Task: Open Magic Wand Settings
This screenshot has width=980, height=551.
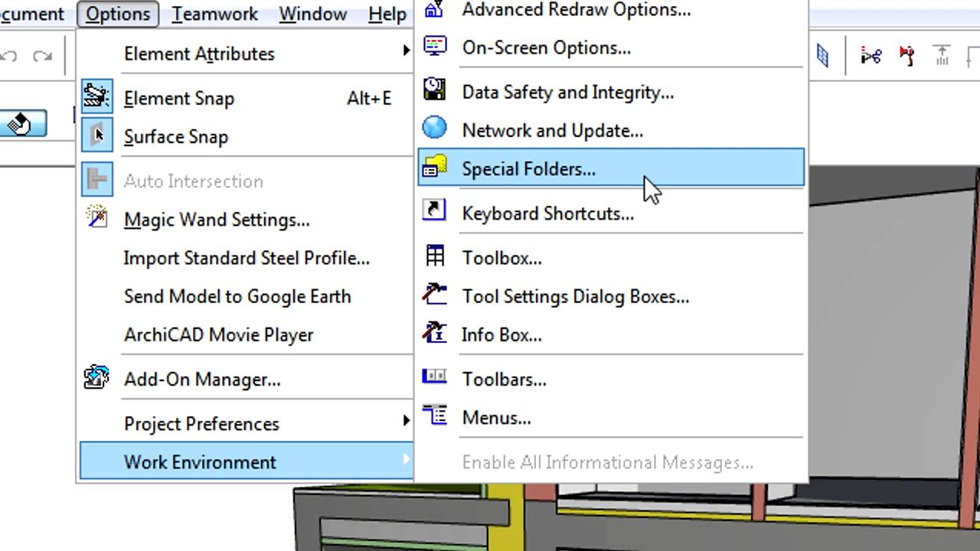Action: coord(217,220)
